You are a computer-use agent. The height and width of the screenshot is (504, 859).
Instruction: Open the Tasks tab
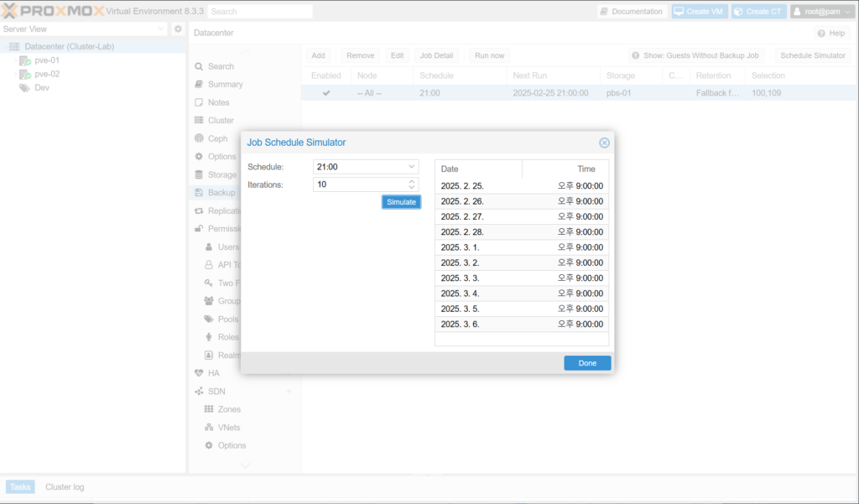click(20, 487)
